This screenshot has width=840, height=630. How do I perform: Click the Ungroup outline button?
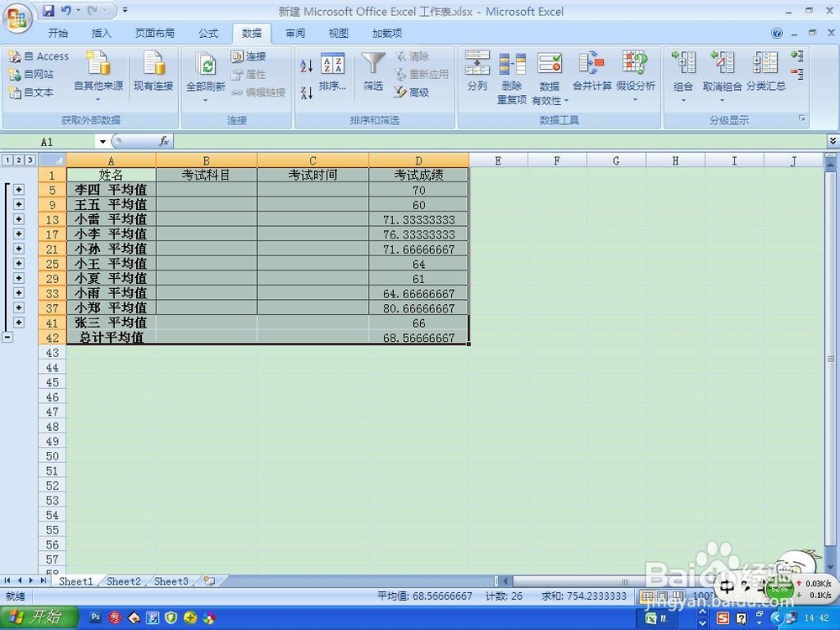722,76
